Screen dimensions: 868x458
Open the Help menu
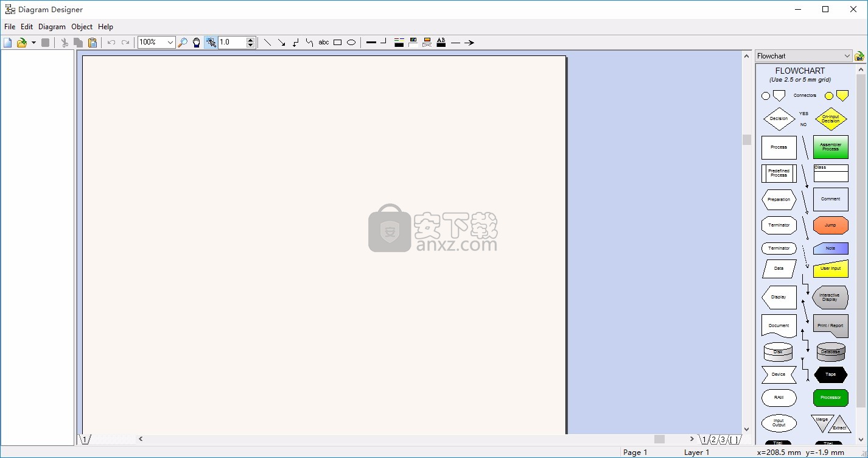point(105,27)
